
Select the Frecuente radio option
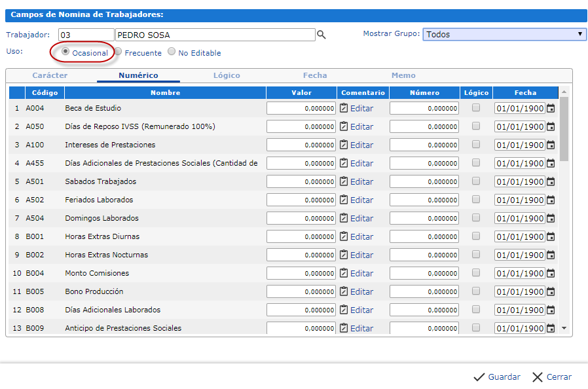coord(119,52)
